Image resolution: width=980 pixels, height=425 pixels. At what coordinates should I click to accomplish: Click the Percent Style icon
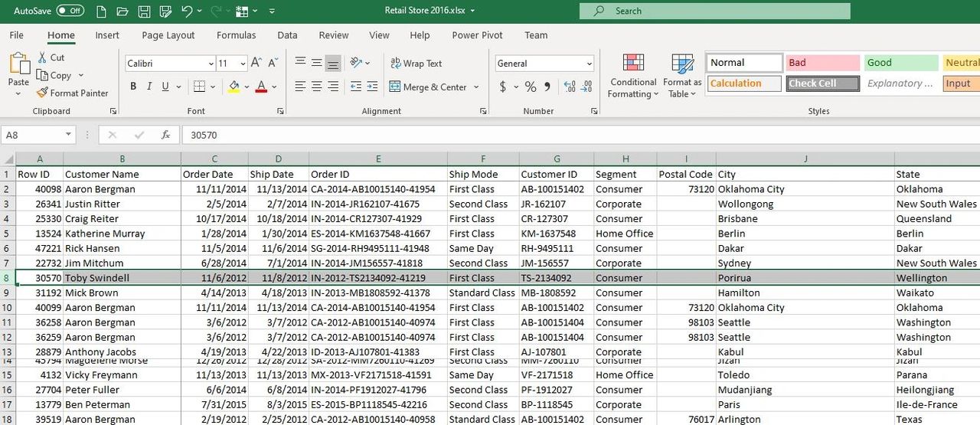click(x=530, y=87)
